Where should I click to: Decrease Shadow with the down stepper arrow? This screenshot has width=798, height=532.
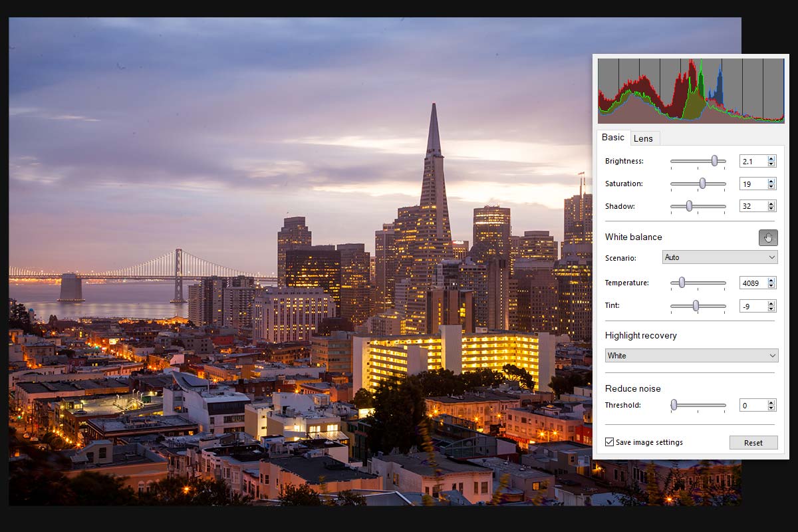point(771,209)
